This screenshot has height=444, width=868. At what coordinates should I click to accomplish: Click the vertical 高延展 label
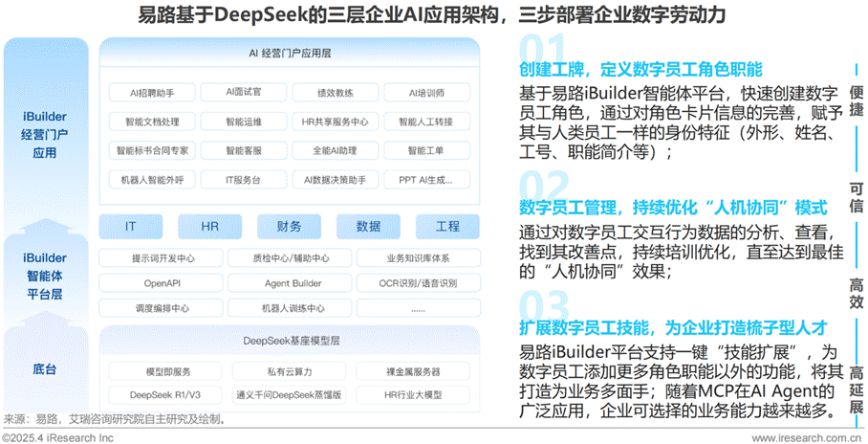[857, 390]
